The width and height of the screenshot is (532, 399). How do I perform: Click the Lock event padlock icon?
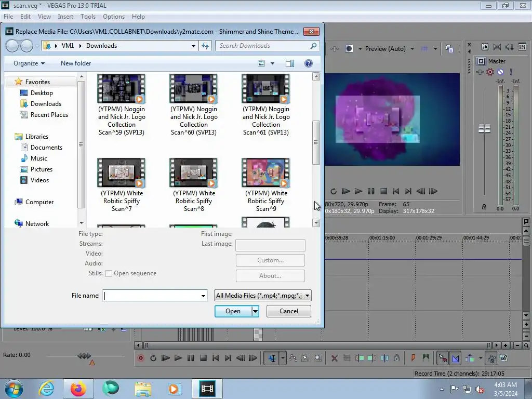pos(396,358)
